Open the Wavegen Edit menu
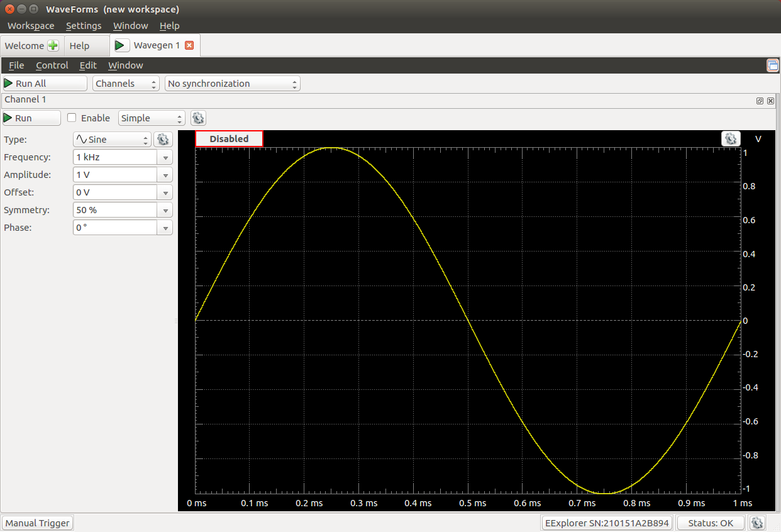 (88, 65)
